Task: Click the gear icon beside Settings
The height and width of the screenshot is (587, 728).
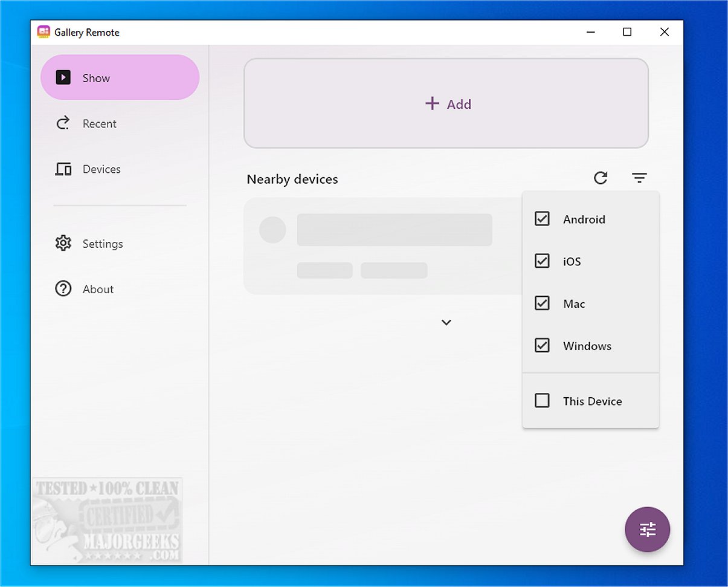Action: pyautogui.click(x=63, y=244)
